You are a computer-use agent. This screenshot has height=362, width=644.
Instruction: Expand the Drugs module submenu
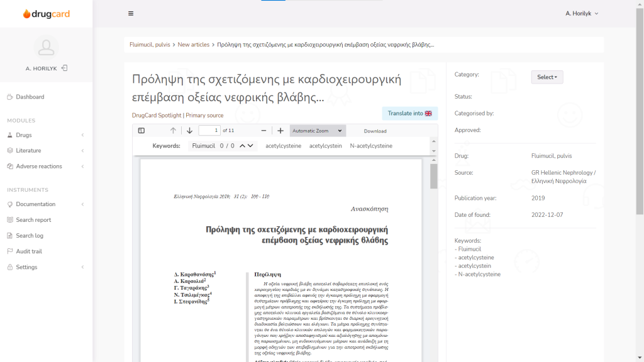click(82, 135)
